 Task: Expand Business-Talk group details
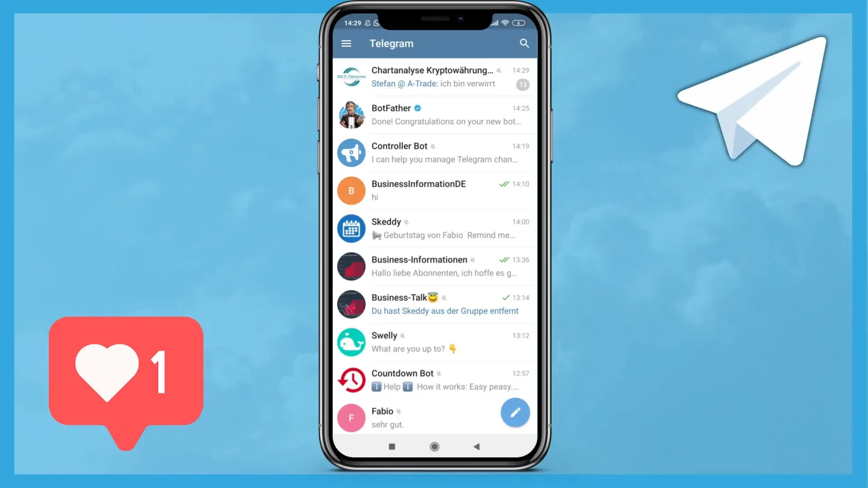[434, 304]
